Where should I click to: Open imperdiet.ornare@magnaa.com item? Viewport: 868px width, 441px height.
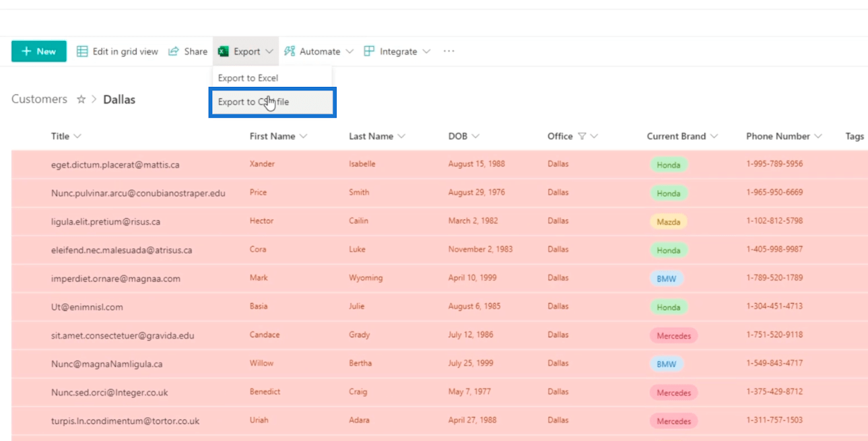coord(116,279)
